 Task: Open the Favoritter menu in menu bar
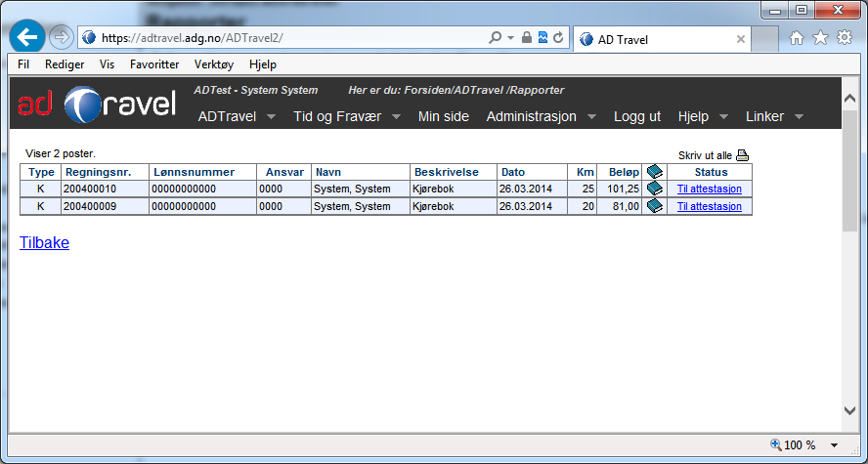154,64
